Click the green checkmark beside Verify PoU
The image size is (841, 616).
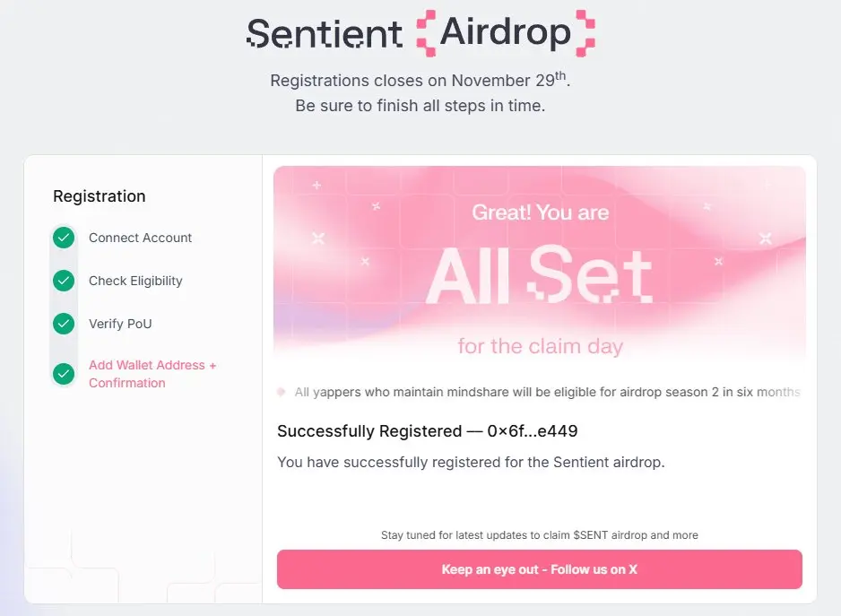63,324
